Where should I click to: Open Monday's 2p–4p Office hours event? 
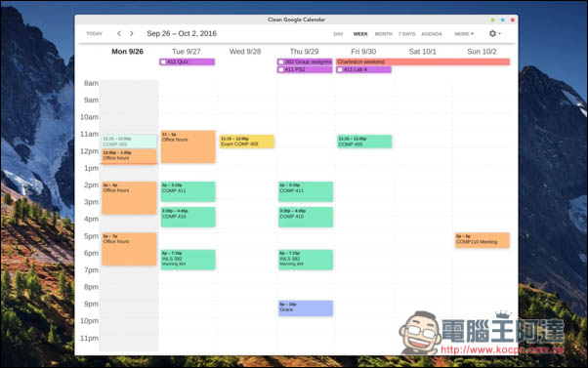coord(129,198)
